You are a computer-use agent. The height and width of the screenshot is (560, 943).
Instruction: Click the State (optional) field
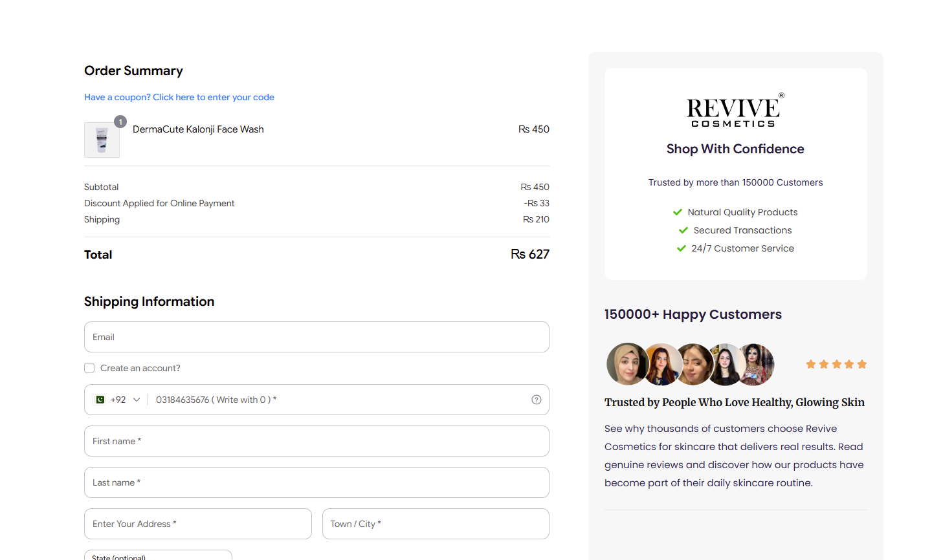click(158, 555)
